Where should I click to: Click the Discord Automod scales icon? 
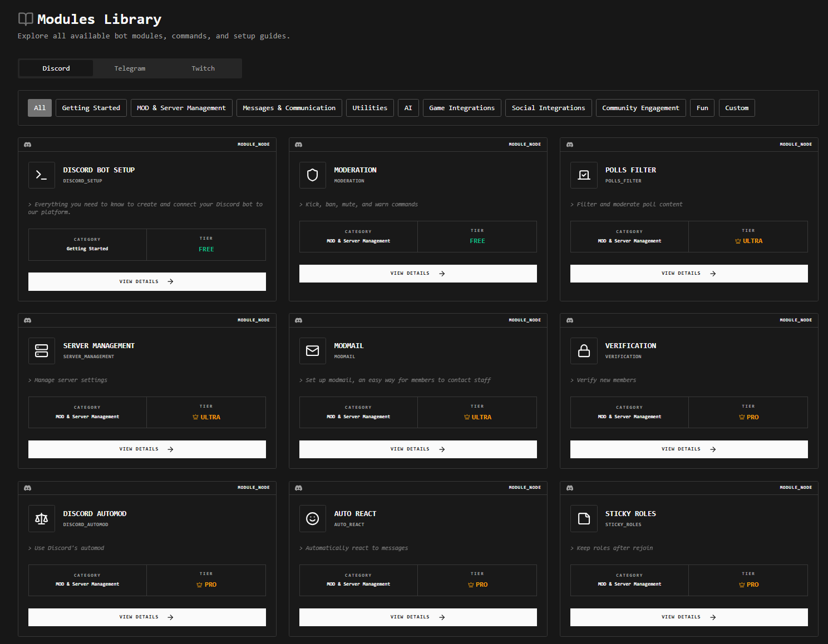41,518
